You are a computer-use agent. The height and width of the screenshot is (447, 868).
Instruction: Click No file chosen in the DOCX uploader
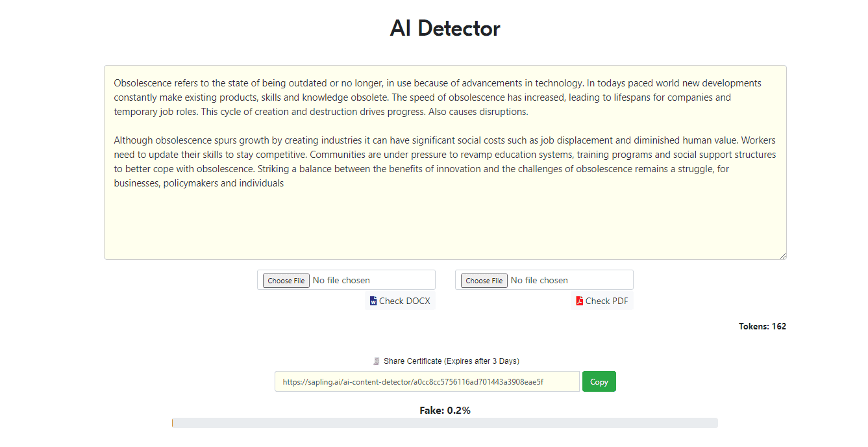click(x=341, y=280)
